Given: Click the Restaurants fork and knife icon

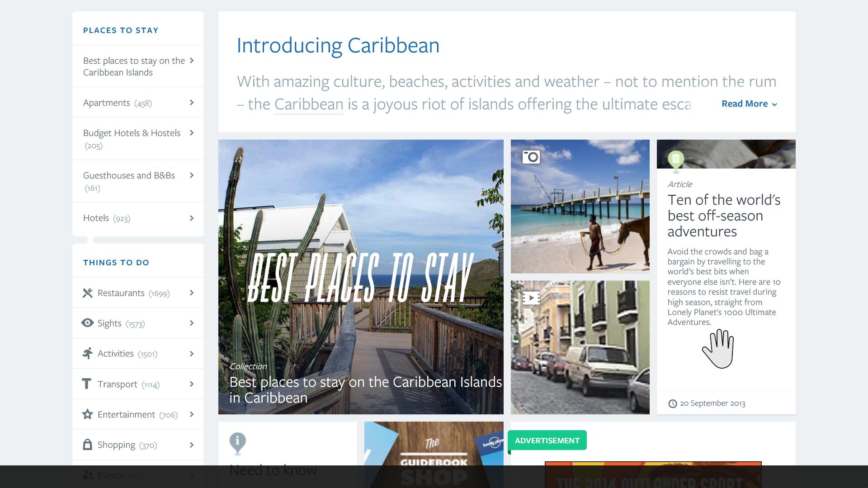Looking at the screenshot, I should (87, 293).
